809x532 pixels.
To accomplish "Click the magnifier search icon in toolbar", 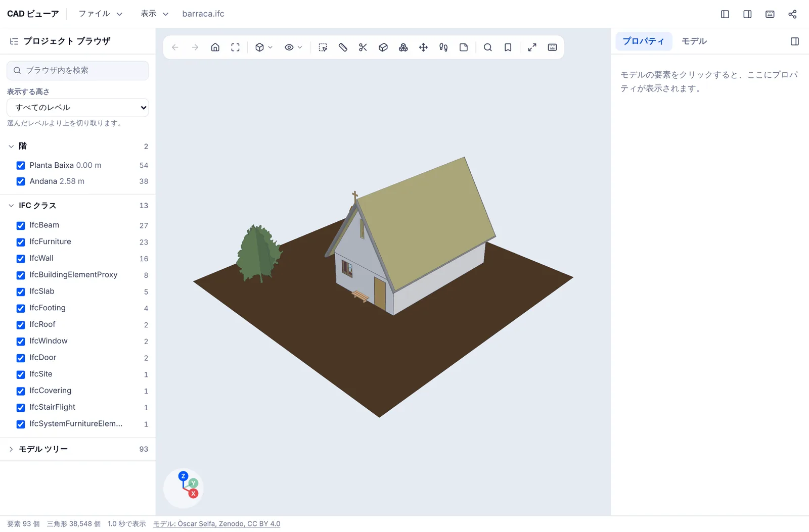I will pos(488,47).
